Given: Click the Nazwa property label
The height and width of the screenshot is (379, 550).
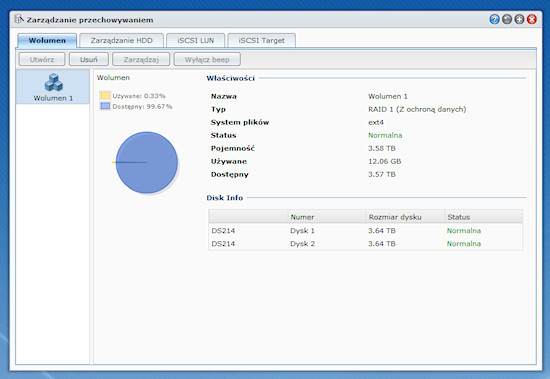Looking at the screenshot, I should [x=223, y=96].
